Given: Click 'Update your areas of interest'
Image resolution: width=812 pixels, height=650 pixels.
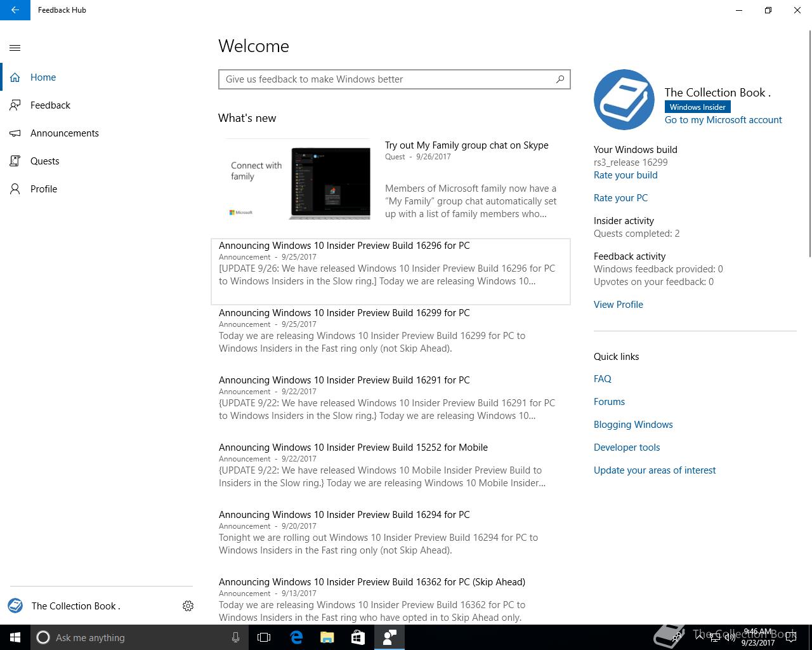Looking at the screenshot, I should [x=655, y=470].
